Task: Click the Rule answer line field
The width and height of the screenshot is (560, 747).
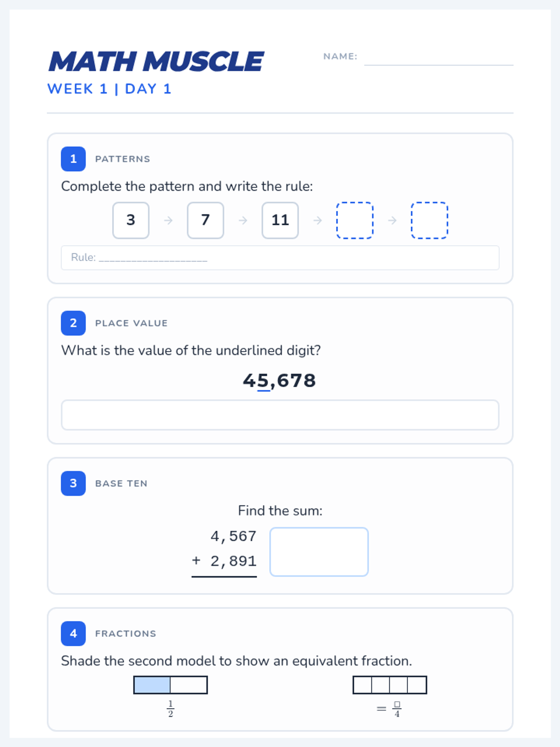Action: coord(280,258)
